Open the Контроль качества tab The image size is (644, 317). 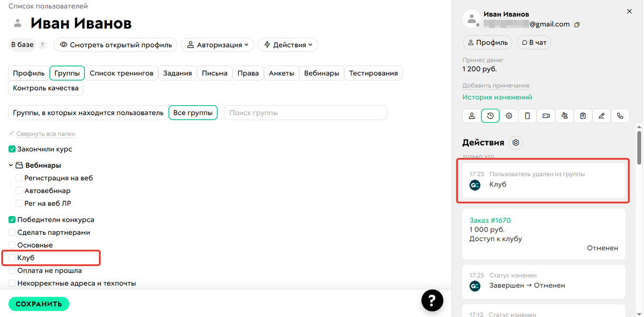[x=46, y=88]
